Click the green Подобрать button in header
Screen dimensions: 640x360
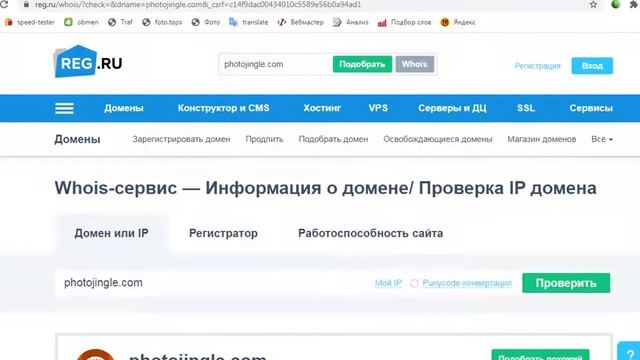click(x=362, y=64)
